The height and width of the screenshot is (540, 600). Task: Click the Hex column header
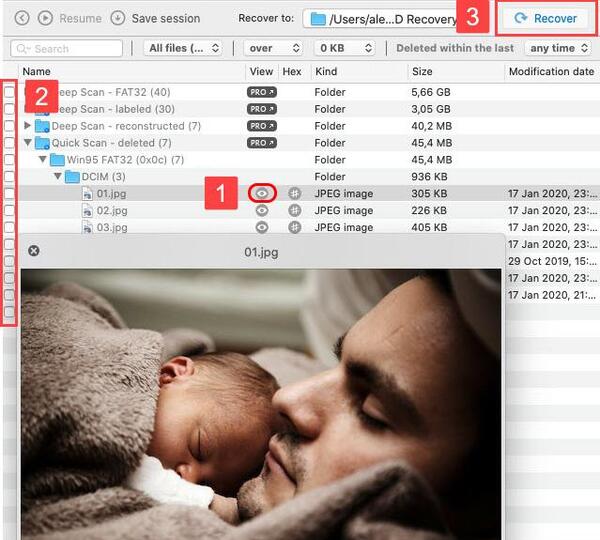pos(292,72)
